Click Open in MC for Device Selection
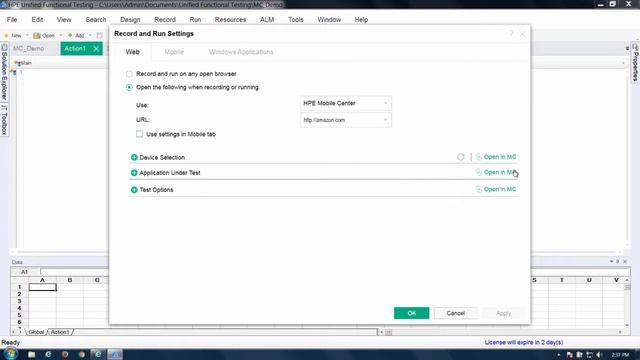 496,157
